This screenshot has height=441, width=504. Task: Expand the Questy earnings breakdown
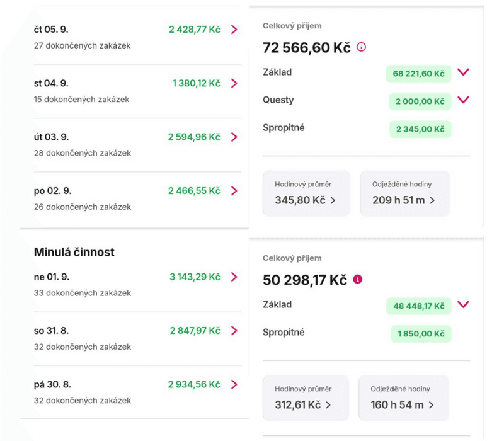462,100
